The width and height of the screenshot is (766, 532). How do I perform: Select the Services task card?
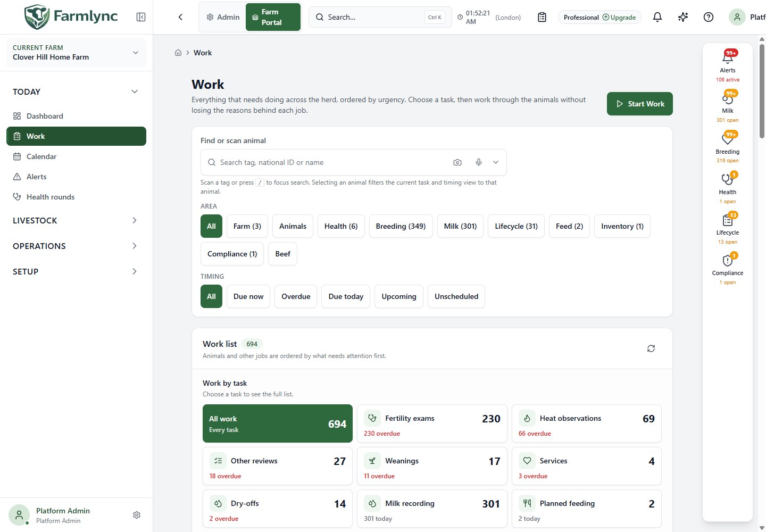click(x=587, y=466)
